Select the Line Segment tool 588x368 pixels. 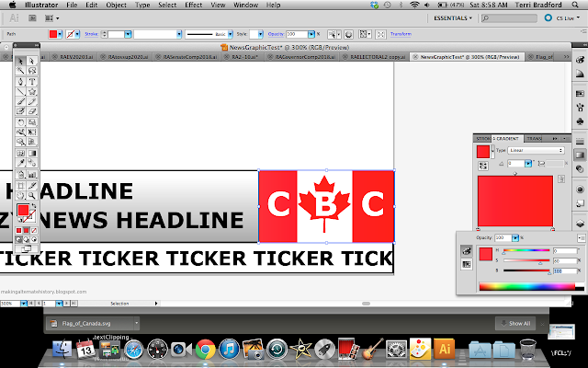coord(20,91)
